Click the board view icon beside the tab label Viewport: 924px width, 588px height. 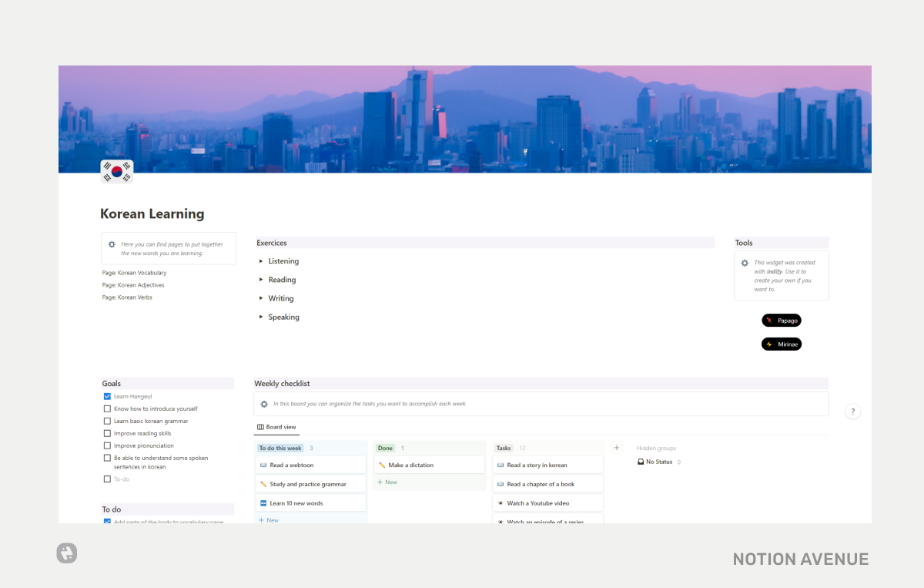[x=261, y=427]
